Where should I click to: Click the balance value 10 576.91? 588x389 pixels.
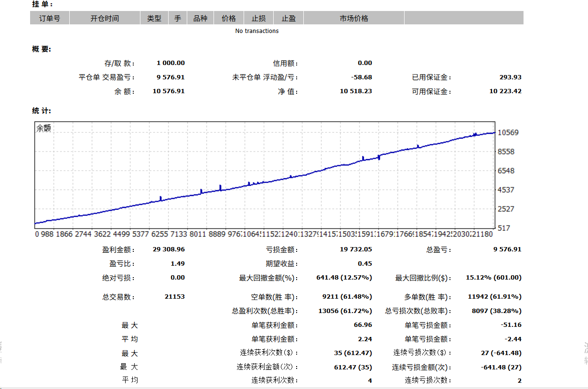[169, 91]
